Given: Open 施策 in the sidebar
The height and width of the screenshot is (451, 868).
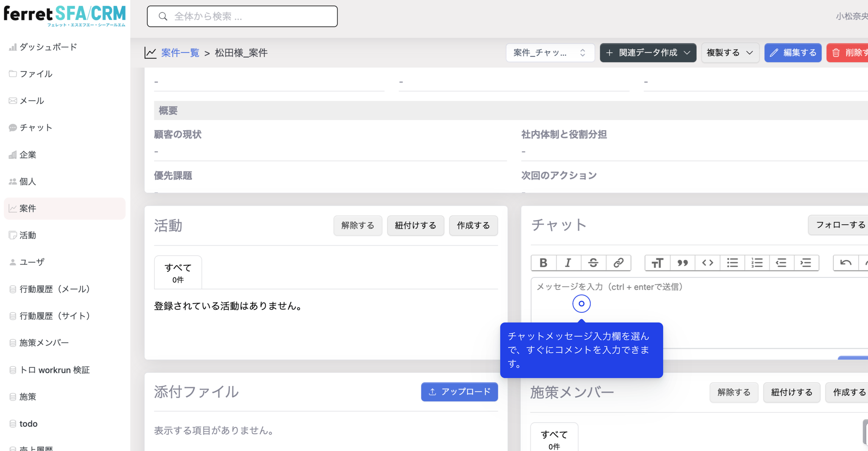Looking at the screenshot, I should click(x=64, y=397).
